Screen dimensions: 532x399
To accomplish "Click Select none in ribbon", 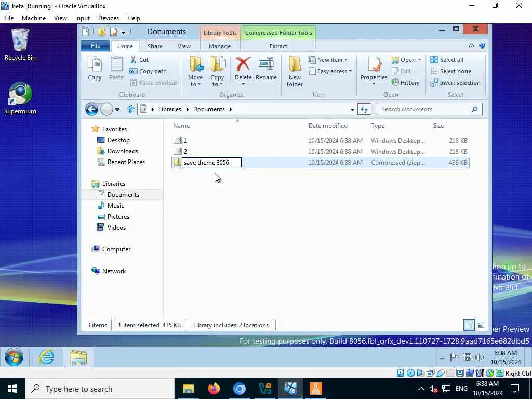I will 451,71.
